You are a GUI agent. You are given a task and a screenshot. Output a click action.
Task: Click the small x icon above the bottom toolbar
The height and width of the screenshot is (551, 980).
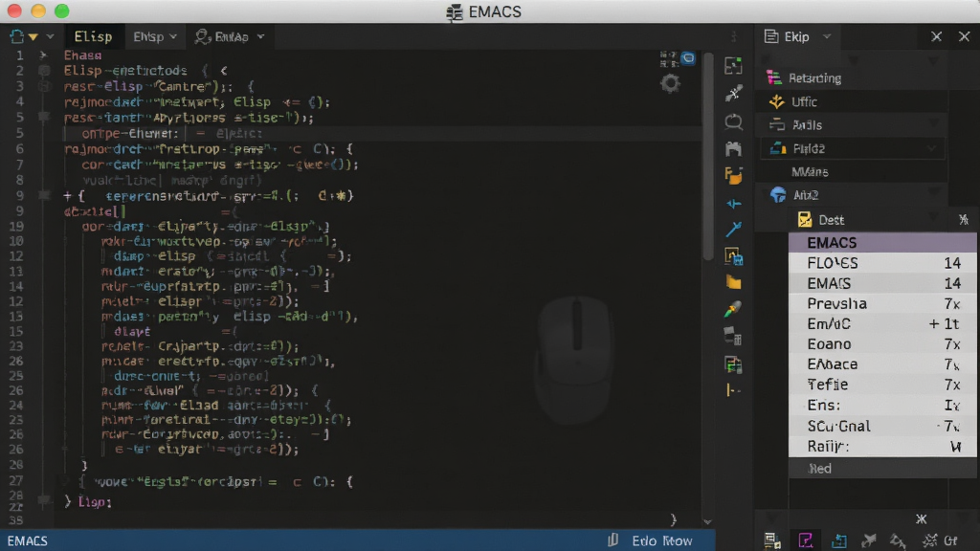coord(922,519)
